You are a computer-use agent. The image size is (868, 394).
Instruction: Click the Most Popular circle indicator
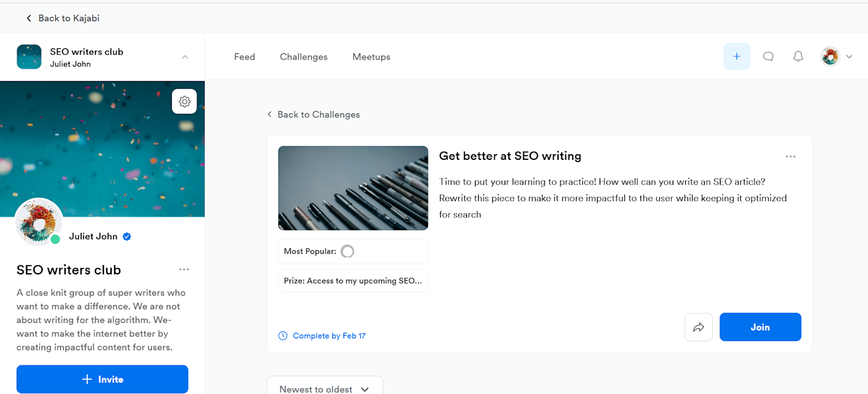347,252
